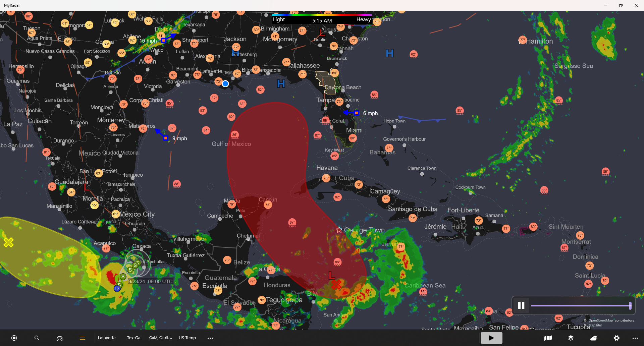The height and width of the screenshot is (346, 644).
Task: Center map on current location icon
Action: [14, 338]
